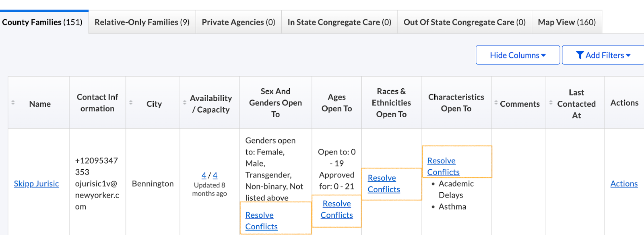Click the Comments column sort icon
644x235 pixels.
click(x=496, y=103)
